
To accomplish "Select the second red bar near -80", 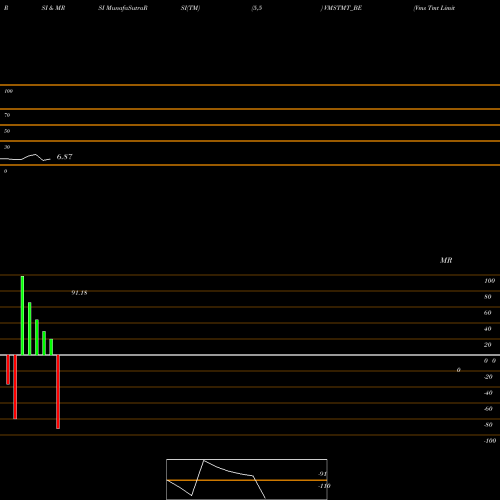I will pos(15,387).
